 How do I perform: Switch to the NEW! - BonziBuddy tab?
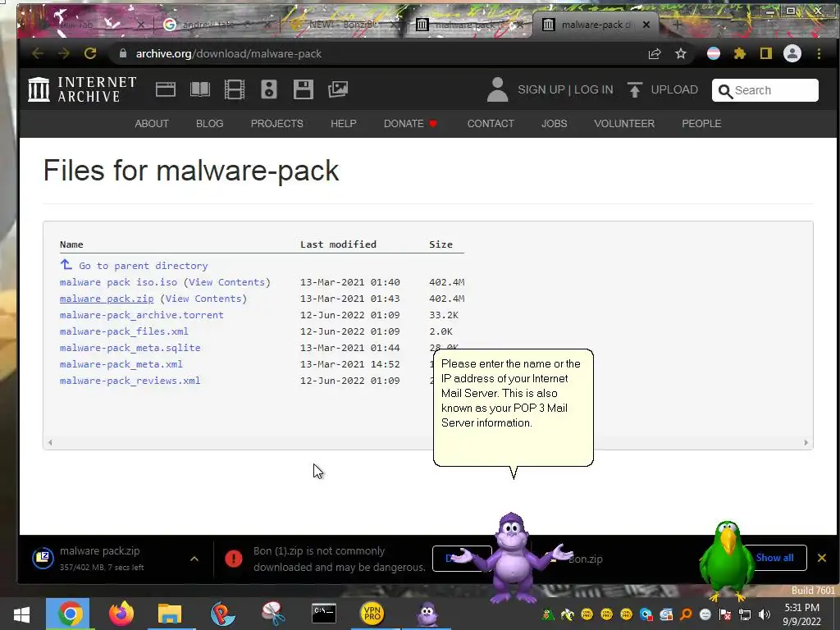[343, 25]
